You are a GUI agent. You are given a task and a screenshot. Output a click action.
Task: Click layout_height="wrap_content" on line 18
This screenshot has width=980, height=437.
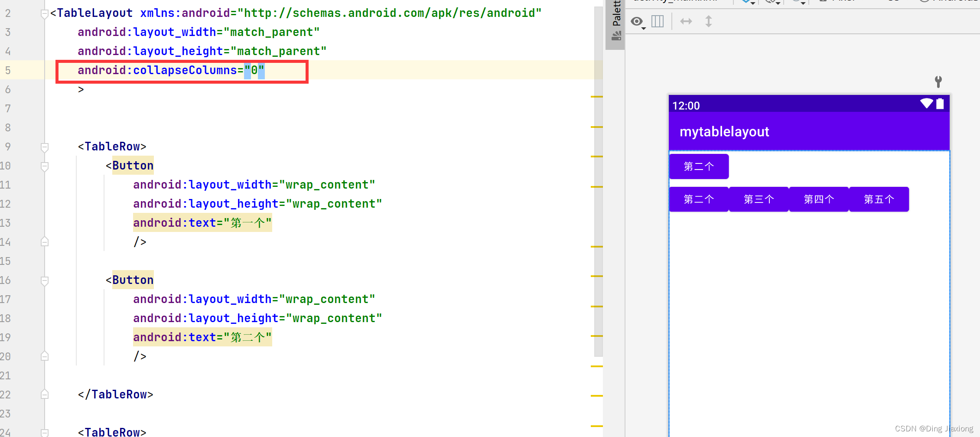[258, 318]
